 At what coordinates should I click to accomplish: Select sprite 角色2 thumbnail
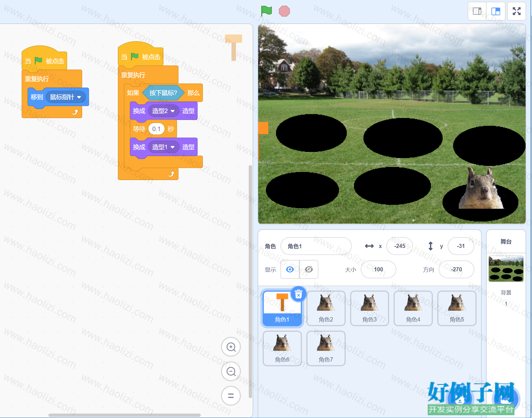[x=326, y=308]
